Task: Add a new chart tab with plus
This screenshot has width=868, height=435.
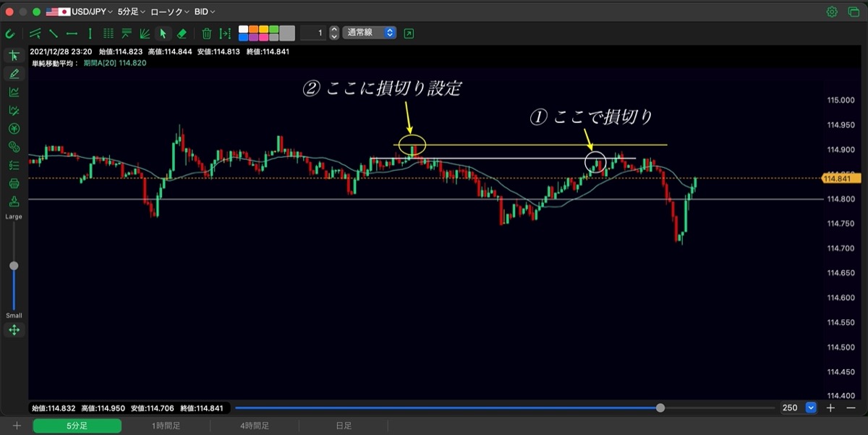Action: (17, 426)
